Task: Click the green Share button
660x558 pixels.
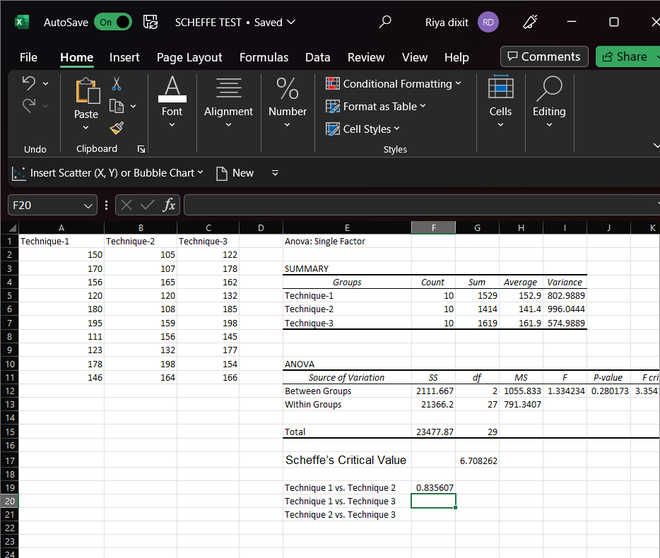Action: pos(627,56)
